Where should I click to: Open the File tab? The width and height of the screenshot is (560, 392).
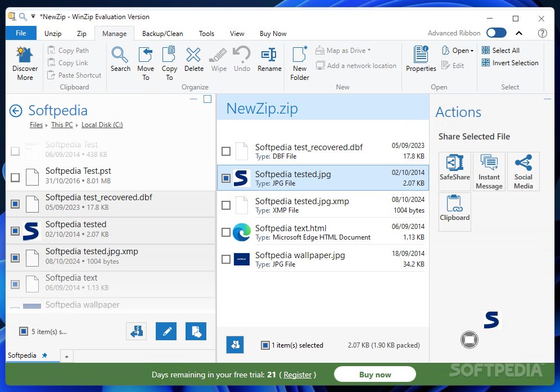click(x=21, y=33)
